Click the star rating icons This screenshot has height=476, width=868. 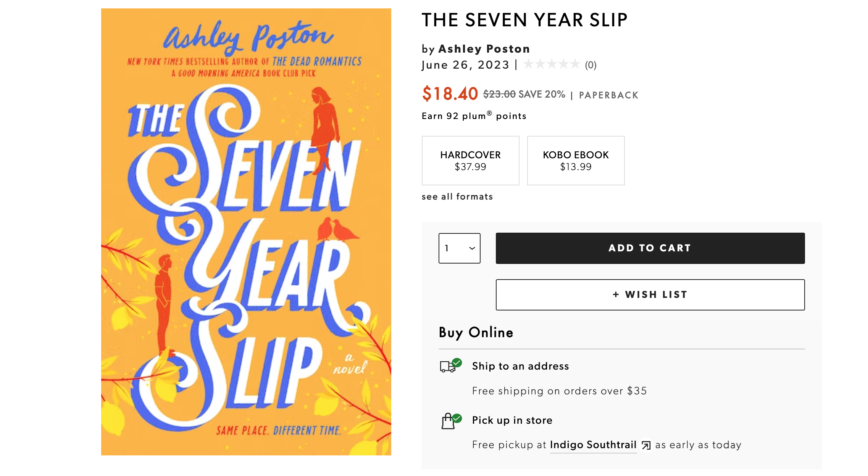(x=552, y=64)
